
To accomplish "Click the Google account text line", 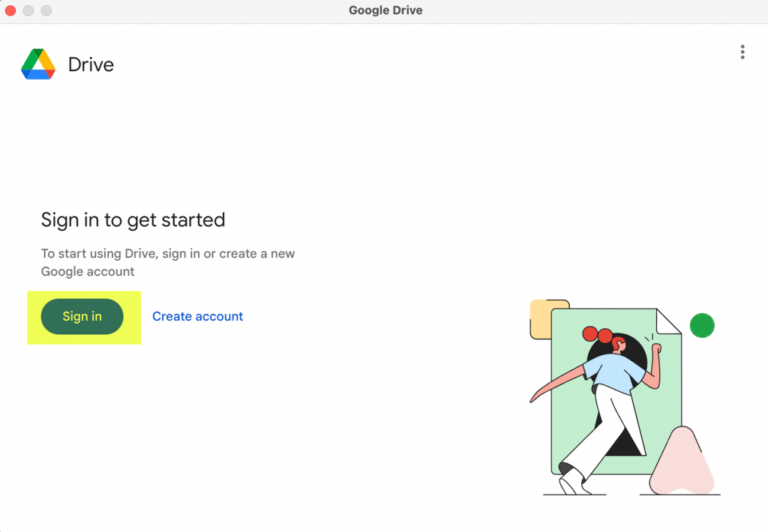I will (88, 272).
